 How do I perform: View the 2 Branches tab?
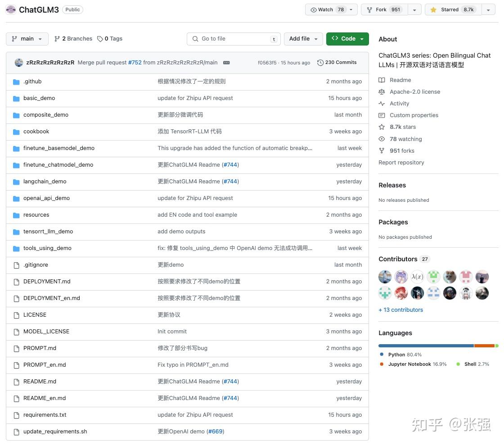tap(73, 39)
